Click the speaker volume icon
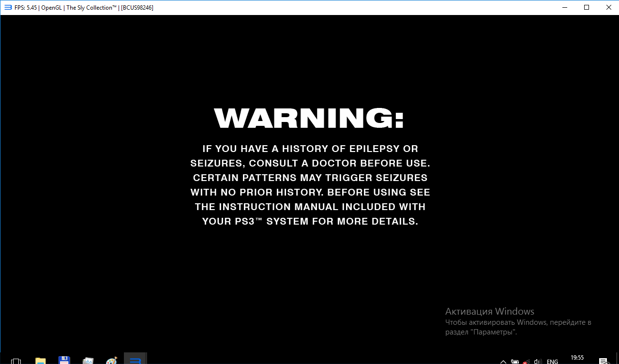Screen dimensions: 619x364 point(537,361)
